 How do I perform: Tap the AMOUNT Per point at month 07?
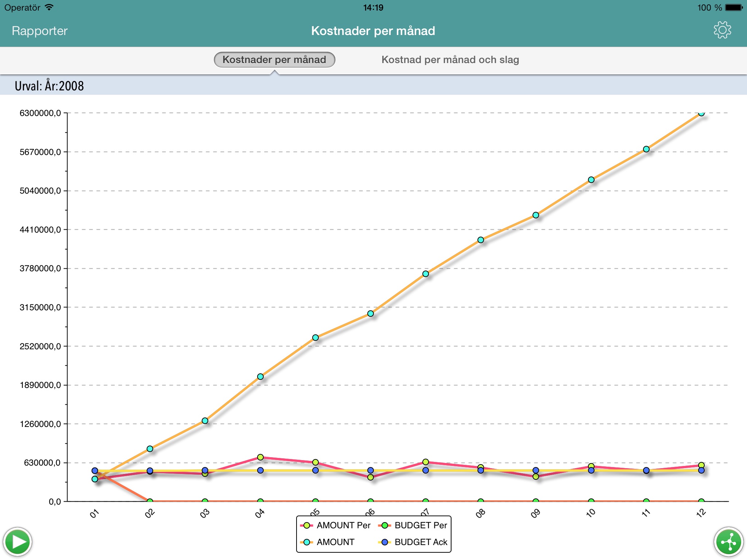coord(425,462)
